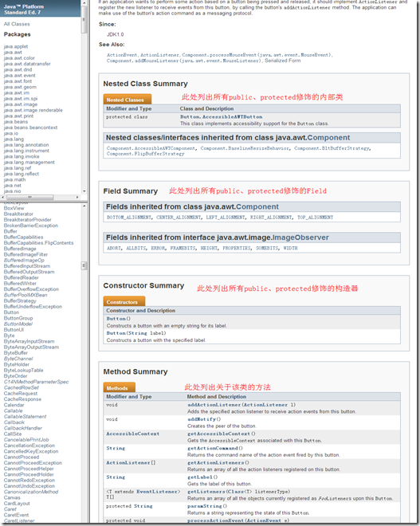Viewport: 420px width, 526px height.
Task: Click class list vertical scrollbar thumb
Action: coord(84,265)
